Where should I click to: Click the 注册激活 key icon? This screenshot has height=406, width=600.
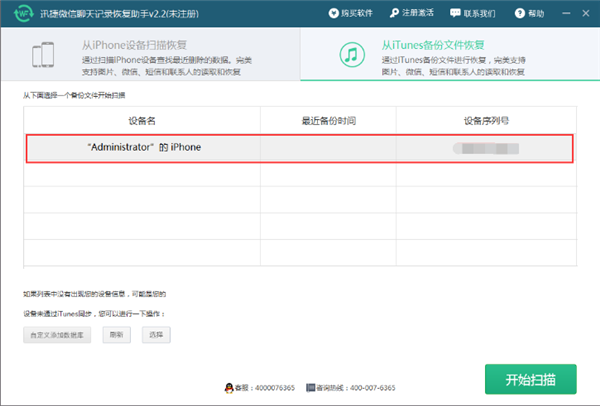point(394,13)
